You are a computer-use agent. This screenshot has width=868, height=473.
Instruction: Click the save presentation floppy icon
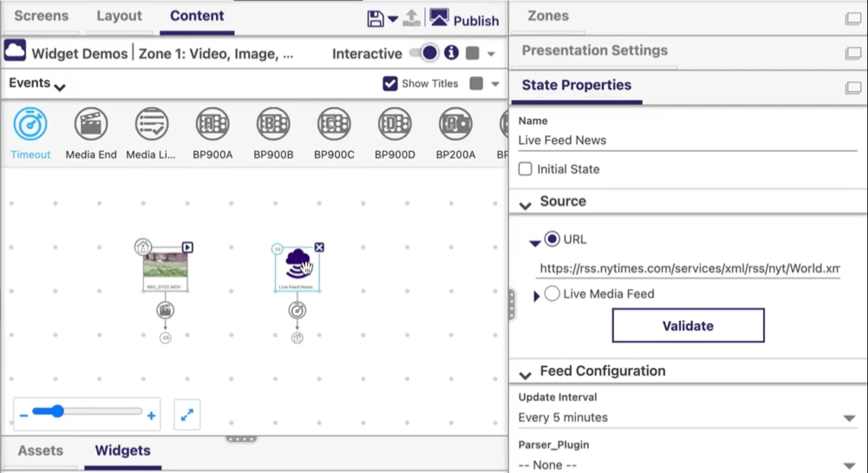tap(375, 19)
